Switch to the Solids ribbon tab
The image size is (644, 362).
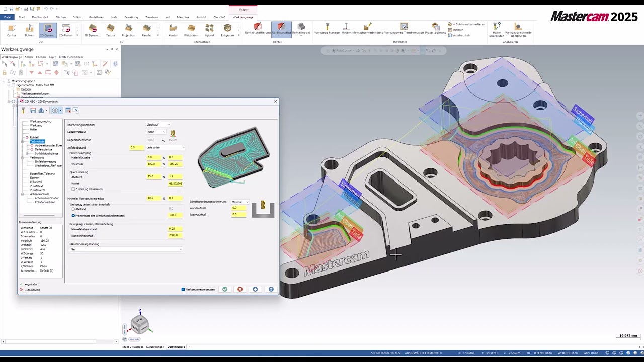[77, 17]
